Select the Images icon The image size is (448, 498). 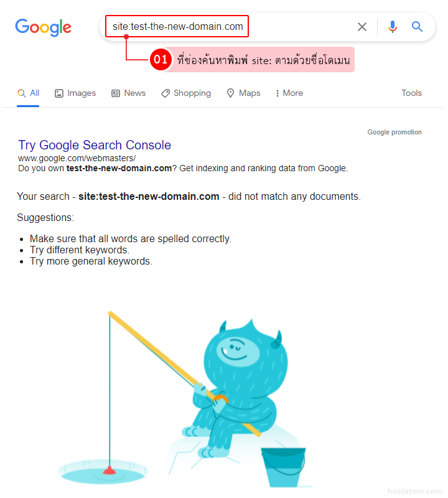coord(59,93)
